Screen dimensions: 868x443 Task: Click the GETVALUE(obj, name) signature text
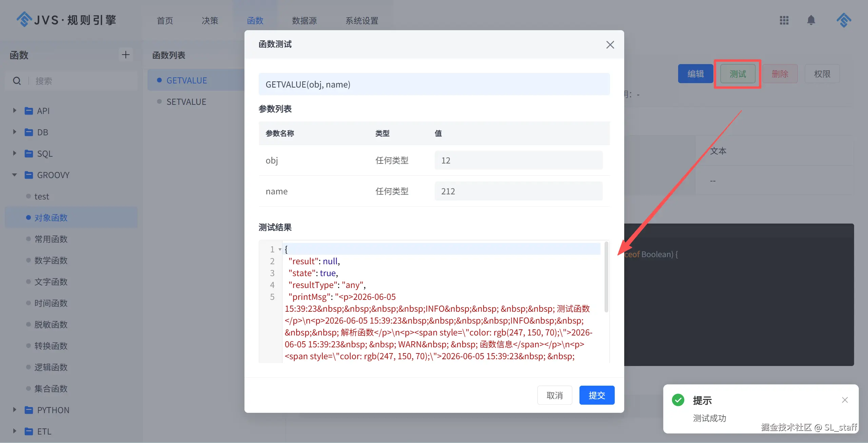[308, 84]
